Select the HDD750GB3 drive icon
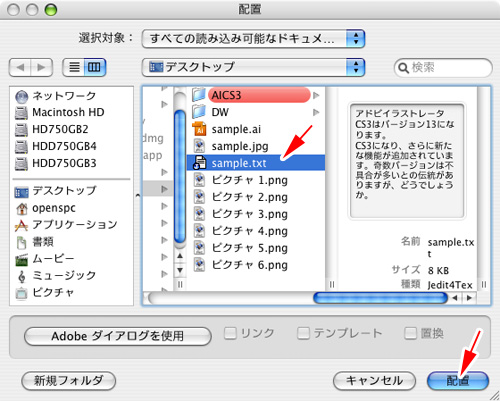The image size is (500, 401). point(21,164)
